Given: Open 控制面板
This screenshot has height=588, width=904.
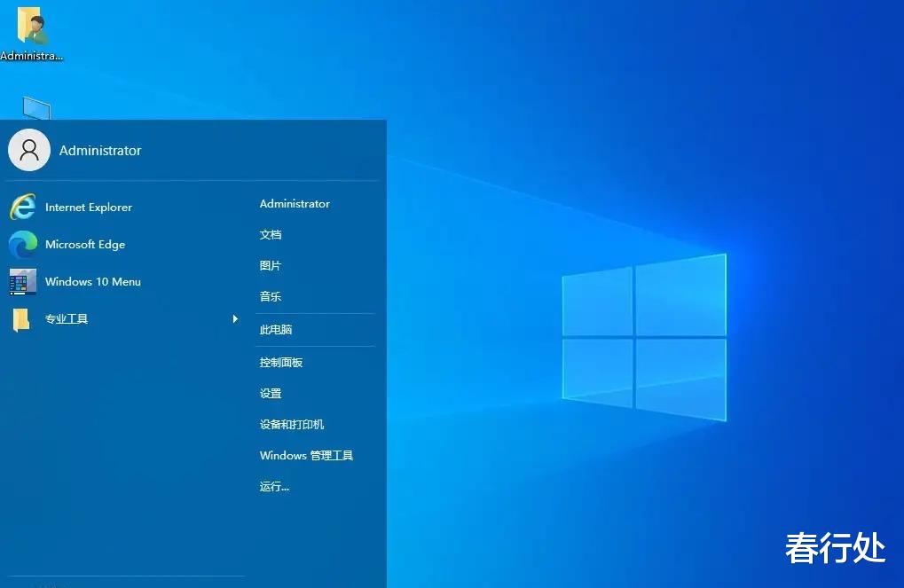Looking at the screenshot, I should (x=280, y=362).
